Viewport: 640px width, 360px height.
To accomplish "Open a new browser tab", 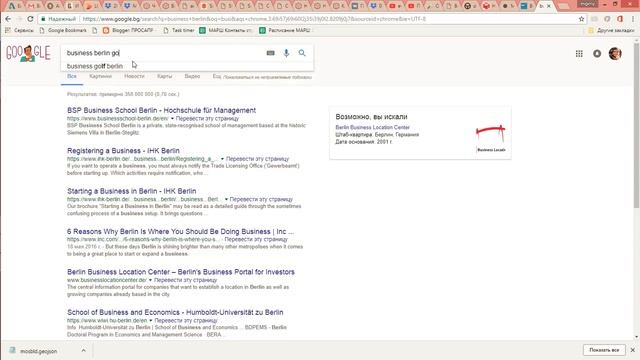I will coord(564,6).
